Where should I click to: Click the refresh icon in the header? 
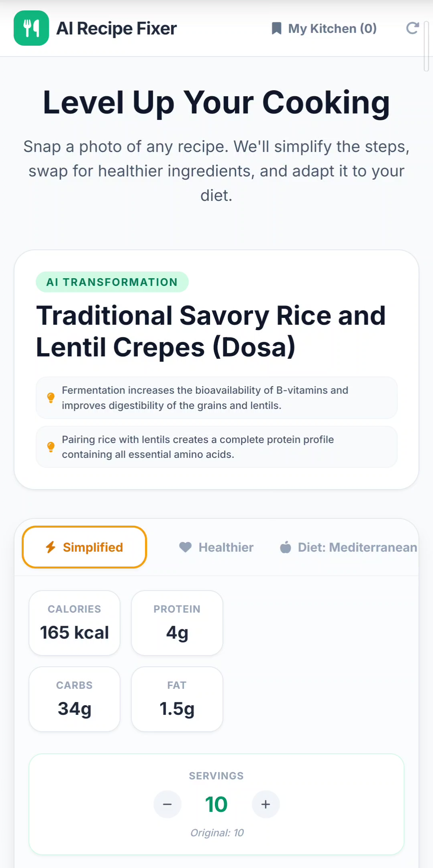[x=413, y=28]
